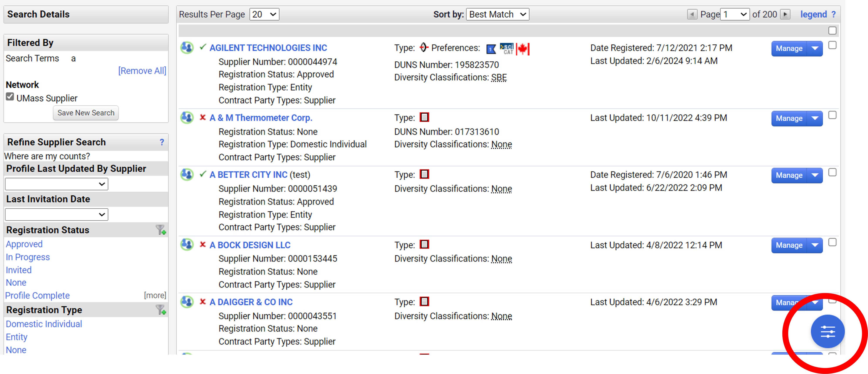Open A & M Thermometer Corp. supplier link
This screenshot has height=374, width=868.
(x=261, y=118)
